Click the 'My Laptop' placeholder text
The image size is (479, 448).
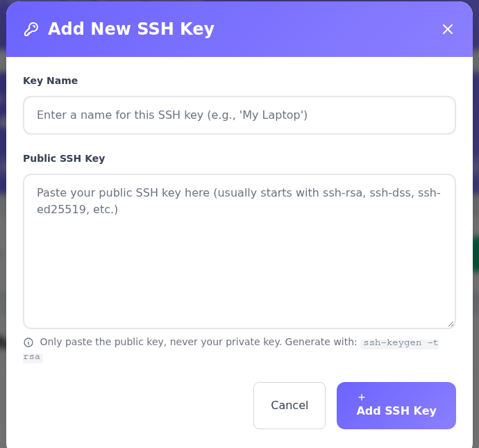[274, 115]
